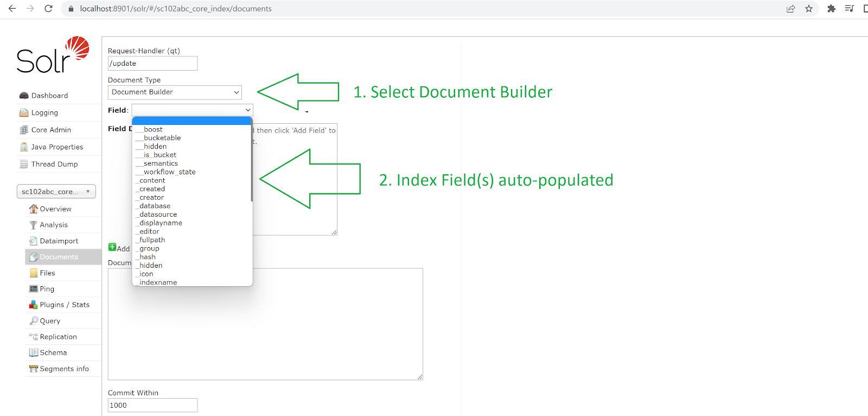This screenshot has height=416, width=868.
Task: Focus the Request-Handler /update field
Action: [152, 64]
